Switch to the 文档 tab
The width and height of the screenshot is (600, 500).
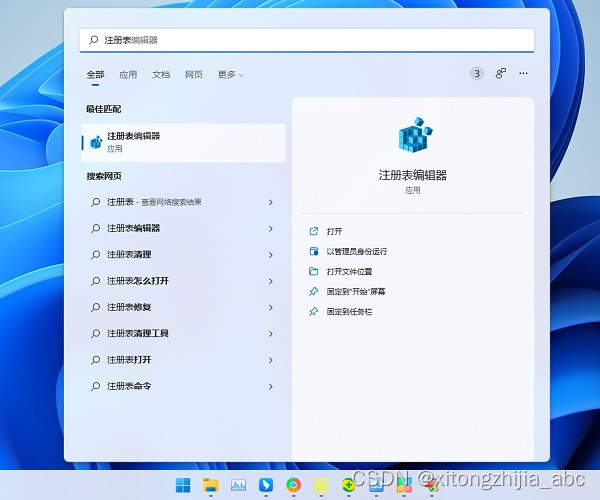click(161, 75)
